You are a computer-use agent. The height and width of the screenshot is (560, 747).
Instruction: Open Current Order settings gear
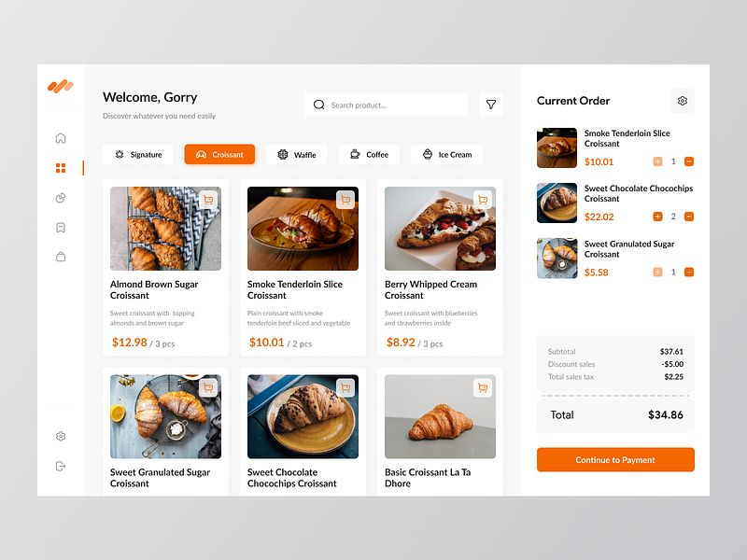pos(683,101)
